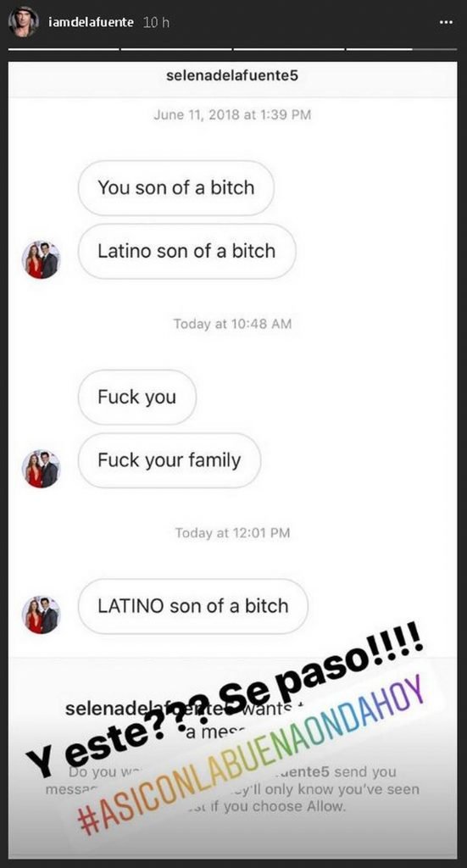Tap sender avatar beside "Fuck your family"
Viewport: 467px width, 868px height.
[x=41, y=469]
